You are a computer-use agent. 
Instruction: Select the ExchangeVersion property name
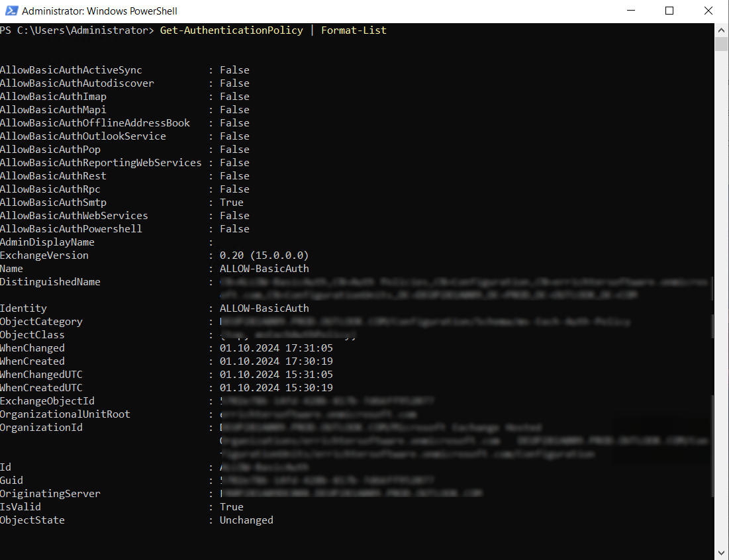[x=44, y=256]
